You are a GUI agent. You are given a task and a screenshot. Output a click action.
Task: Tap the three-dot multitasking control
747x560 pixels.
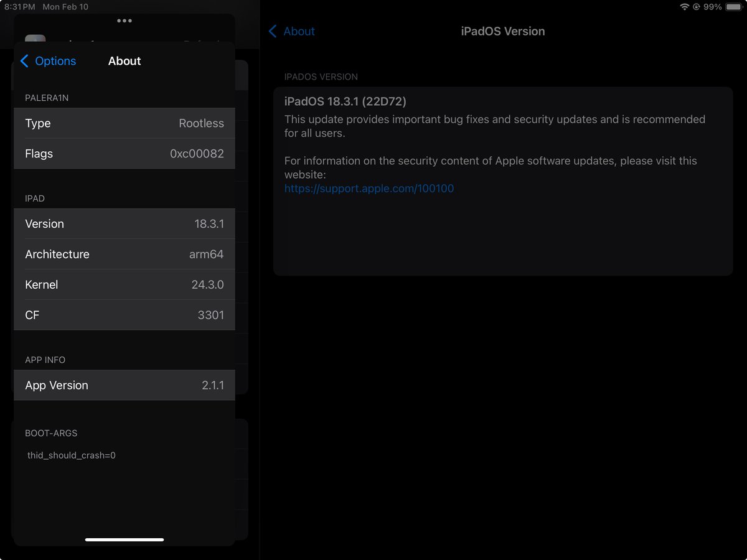click(x=125, y=21)
